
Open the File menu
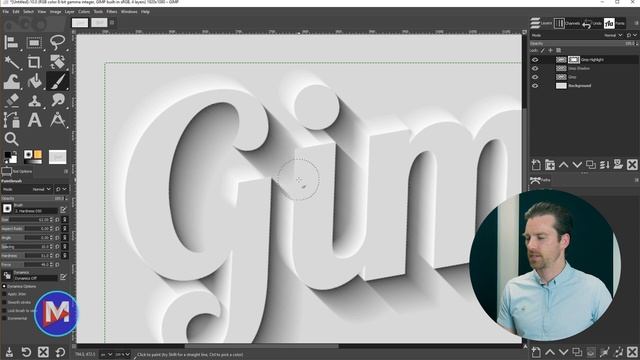pos(6,12)
